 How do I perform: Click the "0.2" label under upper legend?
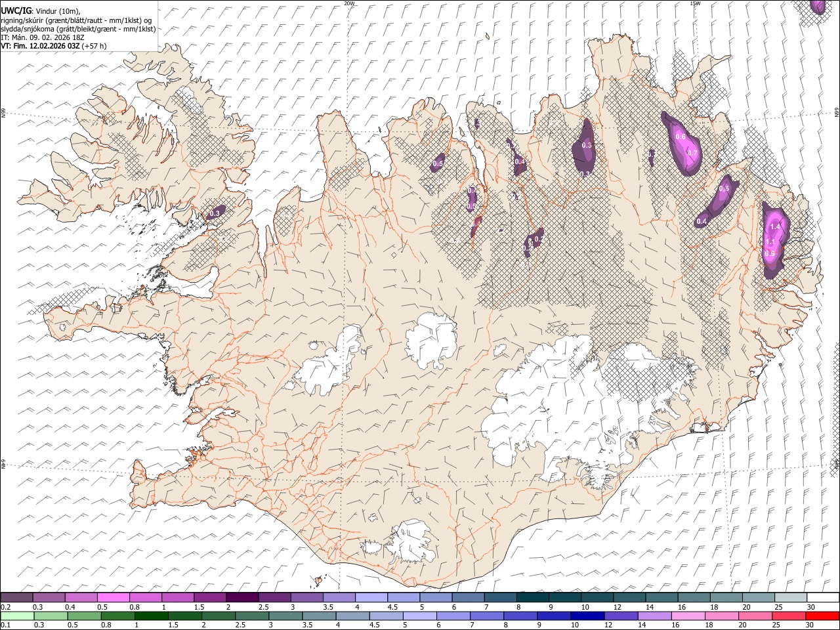pos(5,607)
